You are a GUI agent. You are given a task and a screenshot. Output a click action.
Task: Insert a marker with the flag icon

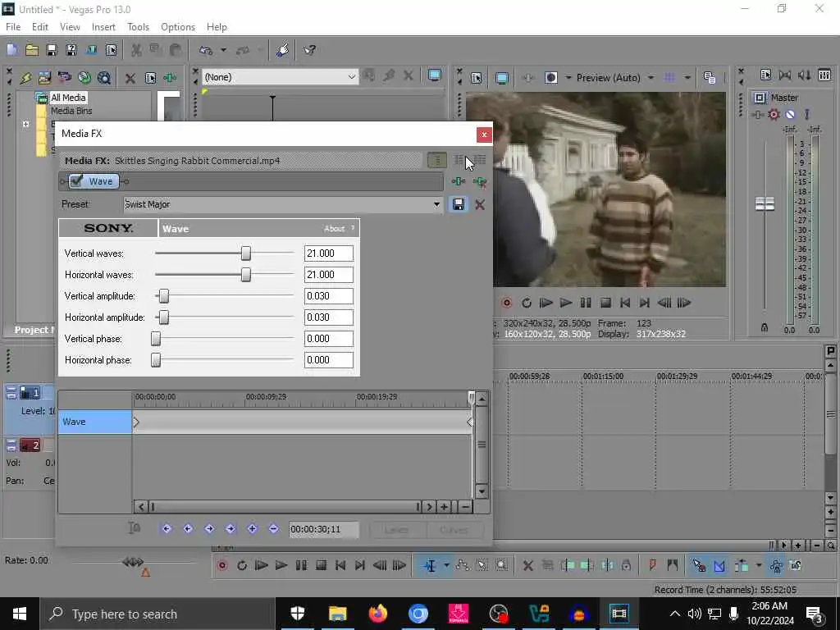coord(652,565)
